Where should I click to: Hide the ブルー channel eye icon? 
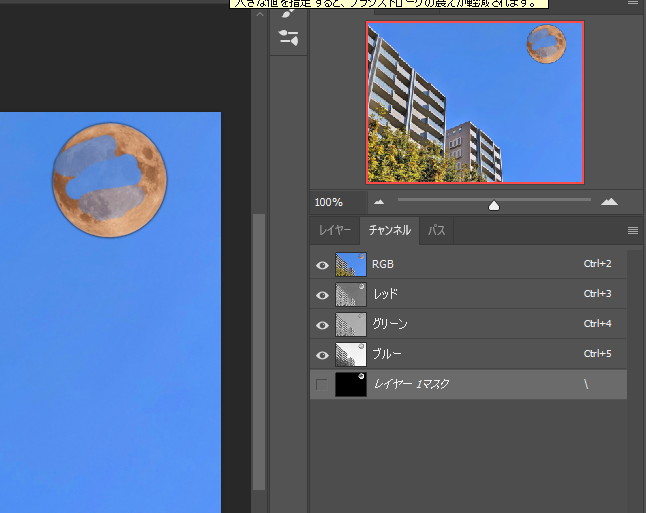click(322, 355)
